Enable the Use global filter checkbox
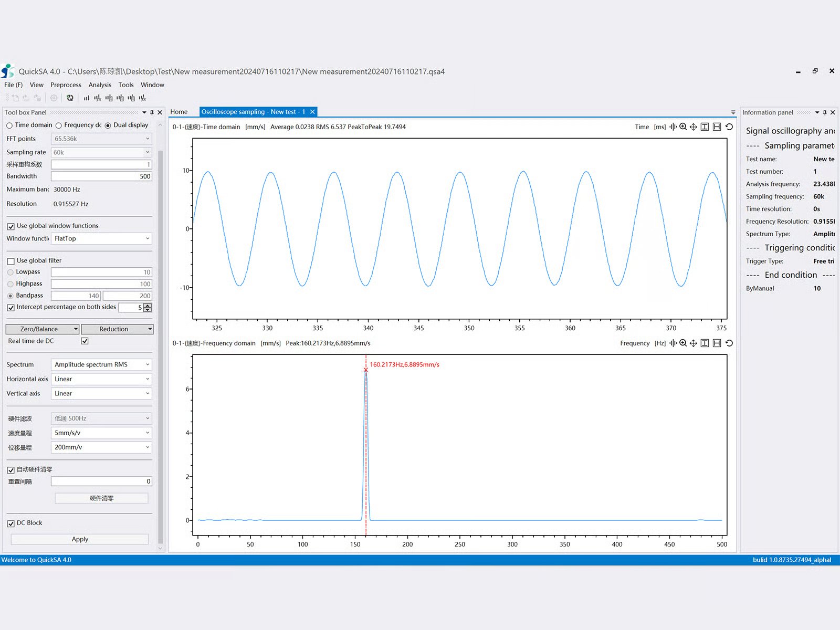The image size is (840, 630). tap(10, 261)
